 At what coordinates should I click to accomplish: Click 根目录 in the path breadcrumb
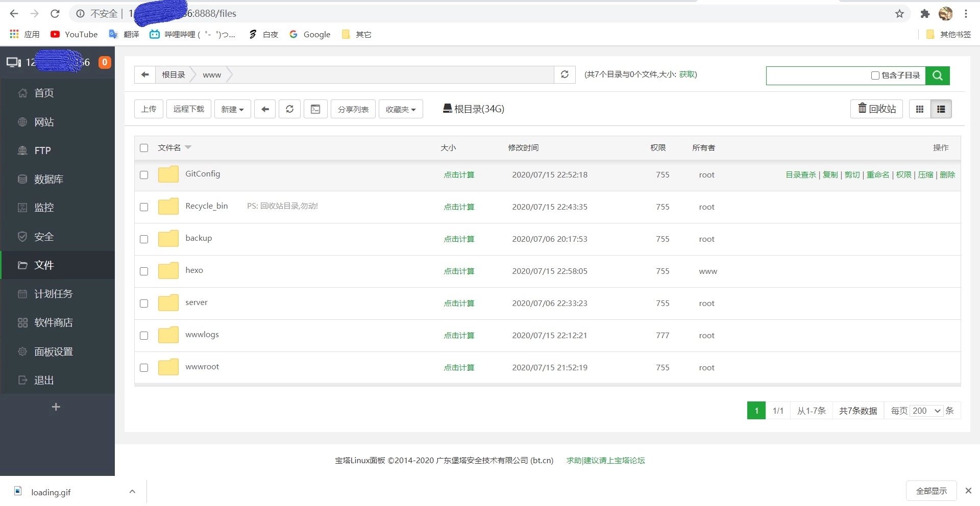174,74
